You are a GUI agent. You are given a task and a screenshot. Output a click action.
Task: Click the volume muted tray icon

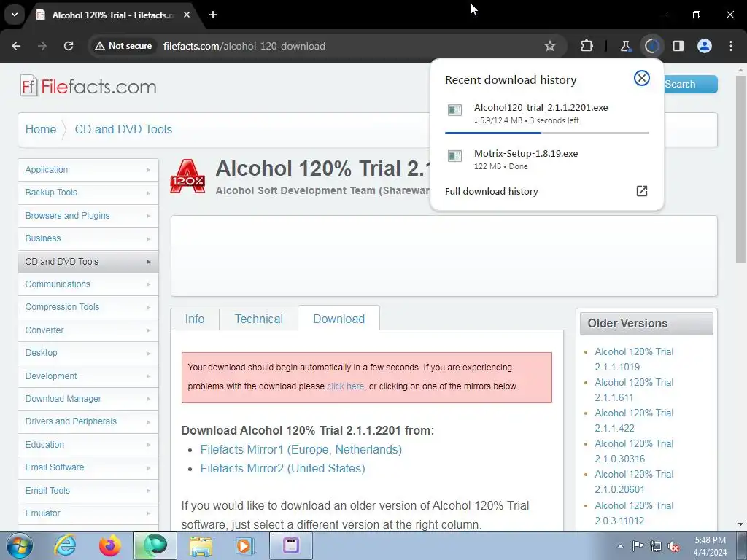pos(673,546)
